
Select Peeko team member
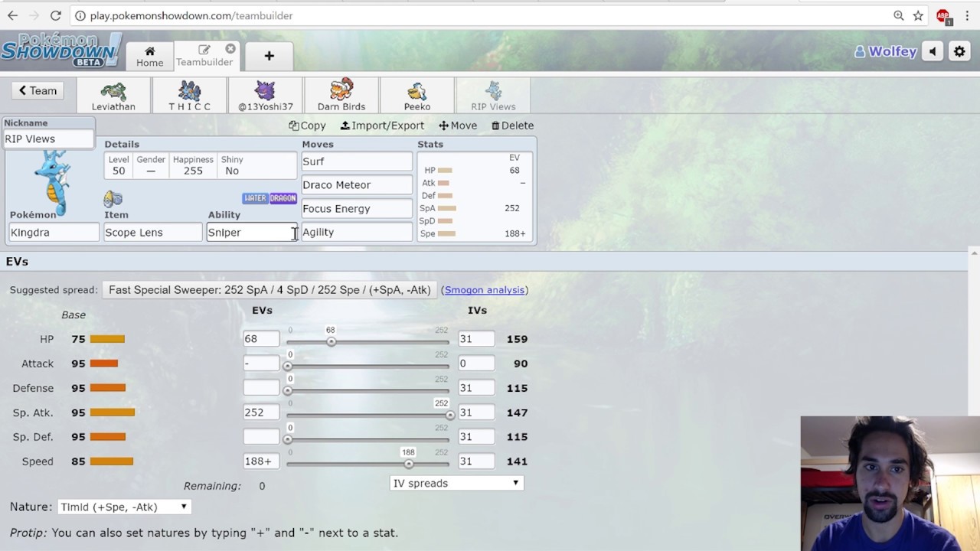pyautogui.click(x=417, y=96)
